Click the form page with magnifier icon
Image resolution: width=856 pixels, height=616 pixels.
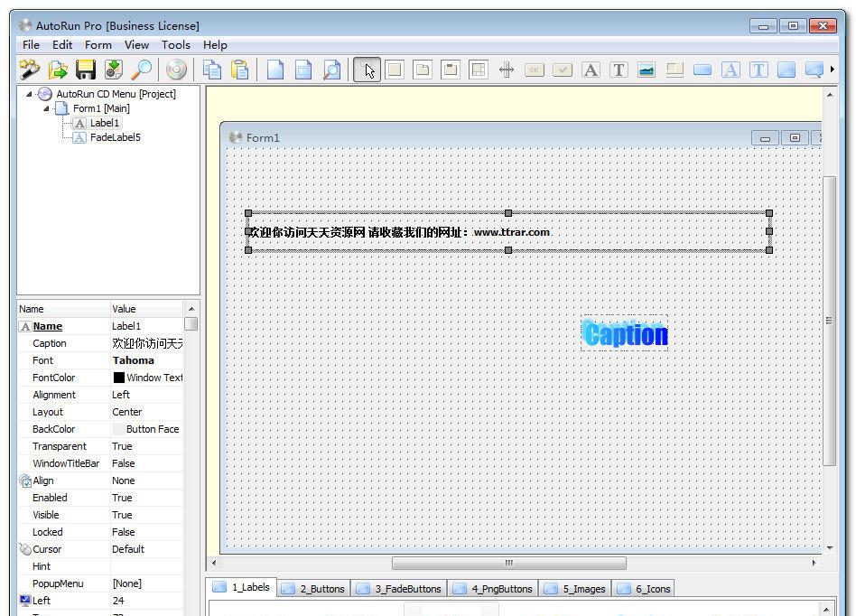click(331, 70)
